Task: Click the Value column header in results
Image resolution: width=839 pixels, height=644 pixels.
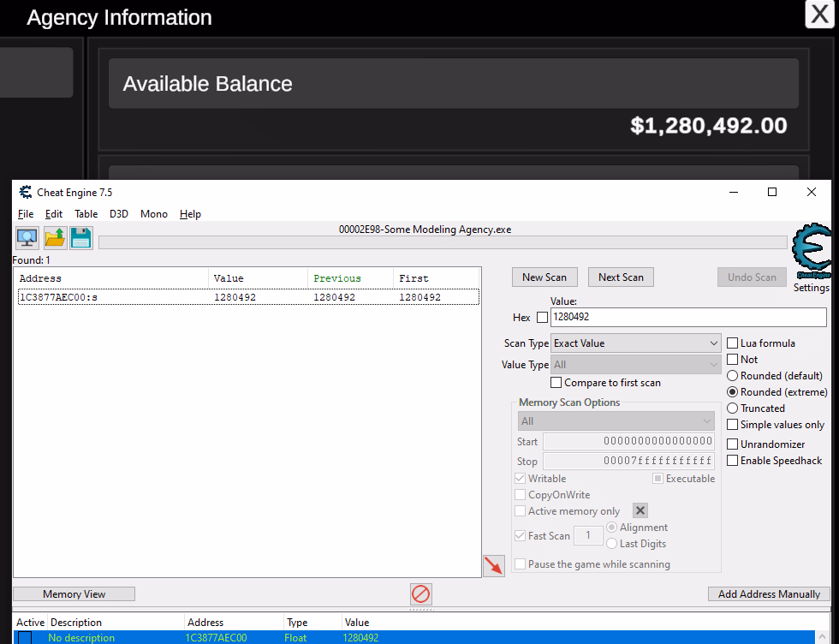Action: [x=258, y=278]
